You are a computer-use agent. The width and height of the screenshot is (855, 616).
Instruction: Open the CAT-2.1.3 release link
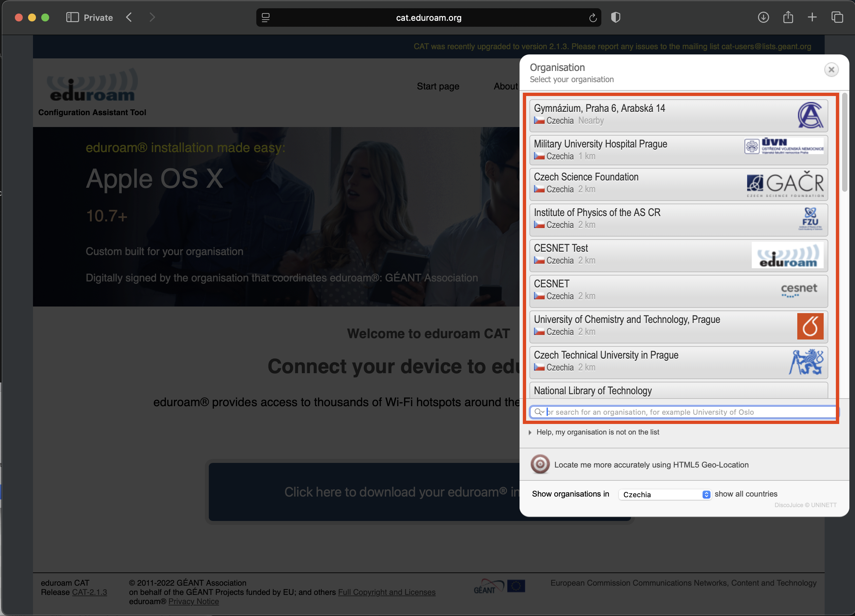click(89, 592)
